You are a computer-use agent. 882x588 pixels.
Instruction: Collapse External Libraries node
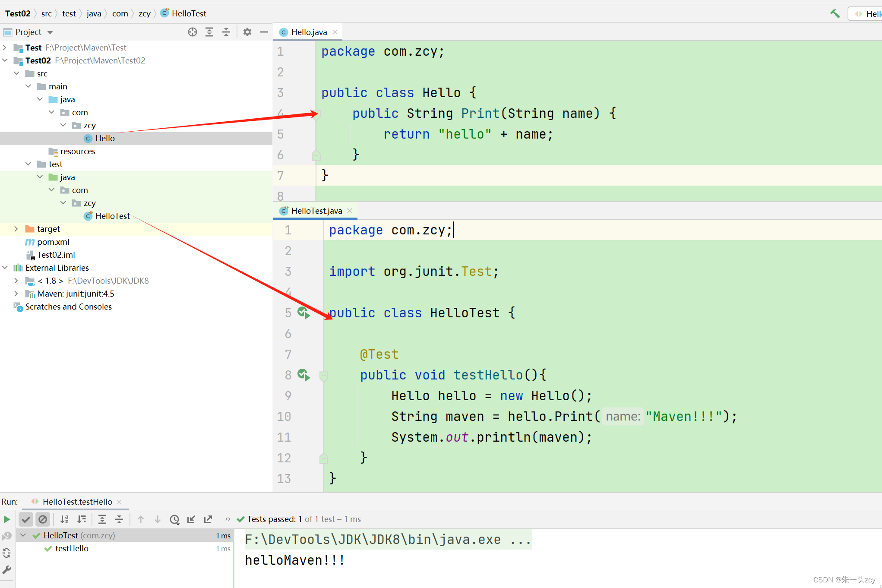coord(5,268)
